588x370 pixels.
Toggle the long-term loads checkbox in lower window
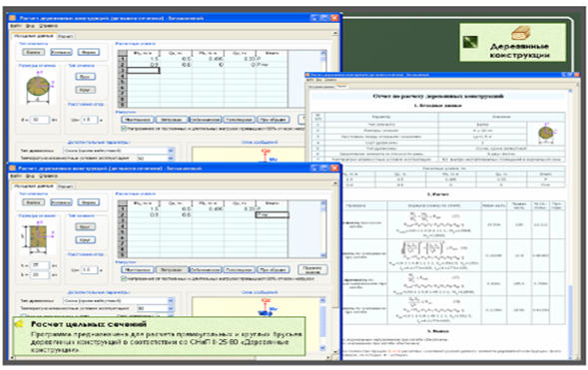pyautogui.click(x=124, y=278)
